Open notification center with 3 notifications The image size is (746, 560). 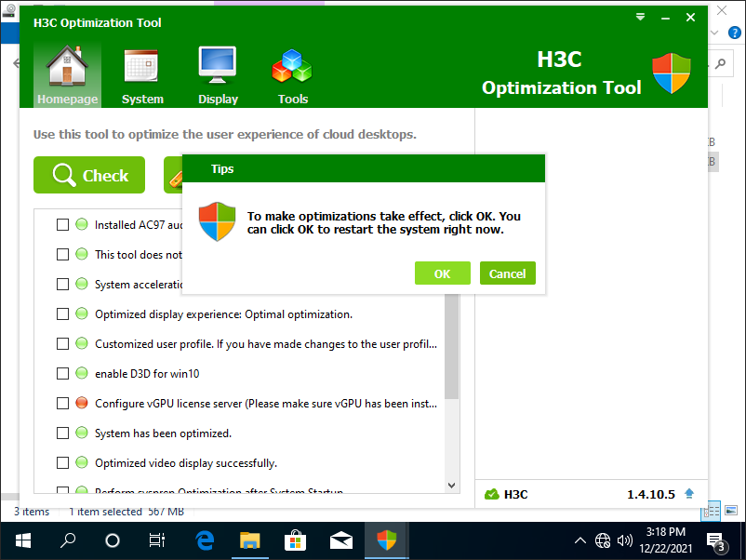[x=716, y=541]
